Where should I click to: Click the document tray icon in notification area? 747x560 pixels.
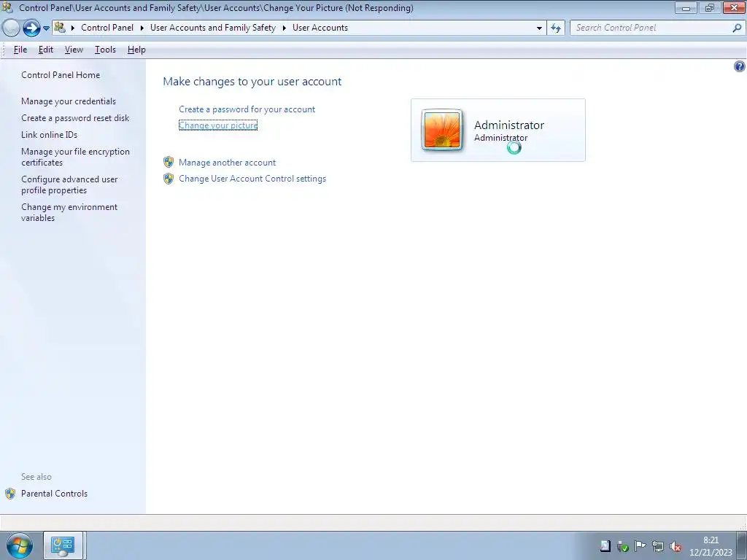click(x=605, y=546)
